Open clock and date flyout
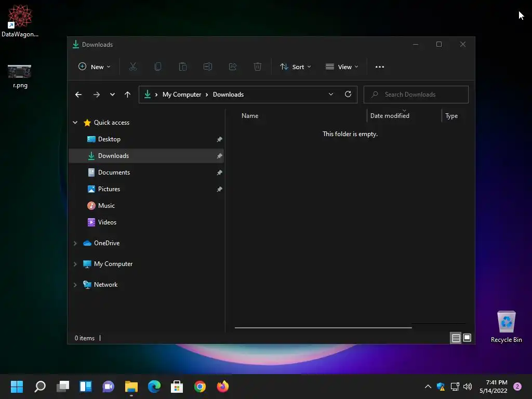532x399 pixels. 494,387
